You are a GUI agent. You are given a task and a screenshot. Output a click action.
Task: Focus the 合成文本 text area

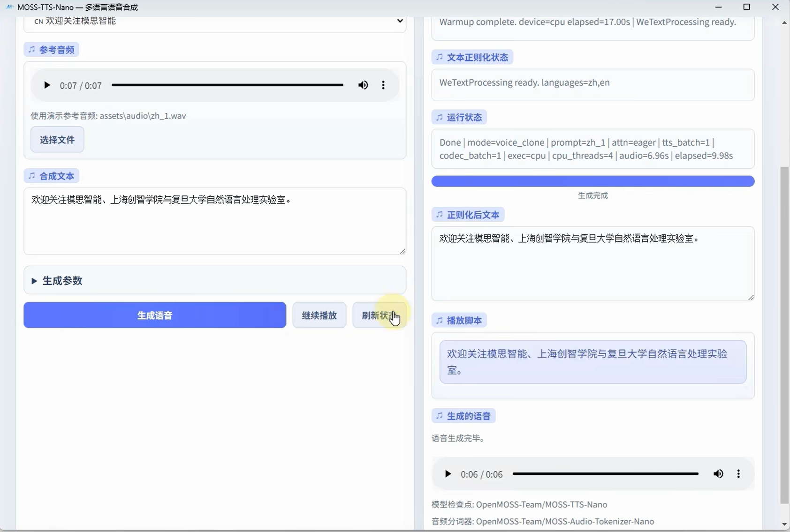pyautogui.click(x=215, y=221)
